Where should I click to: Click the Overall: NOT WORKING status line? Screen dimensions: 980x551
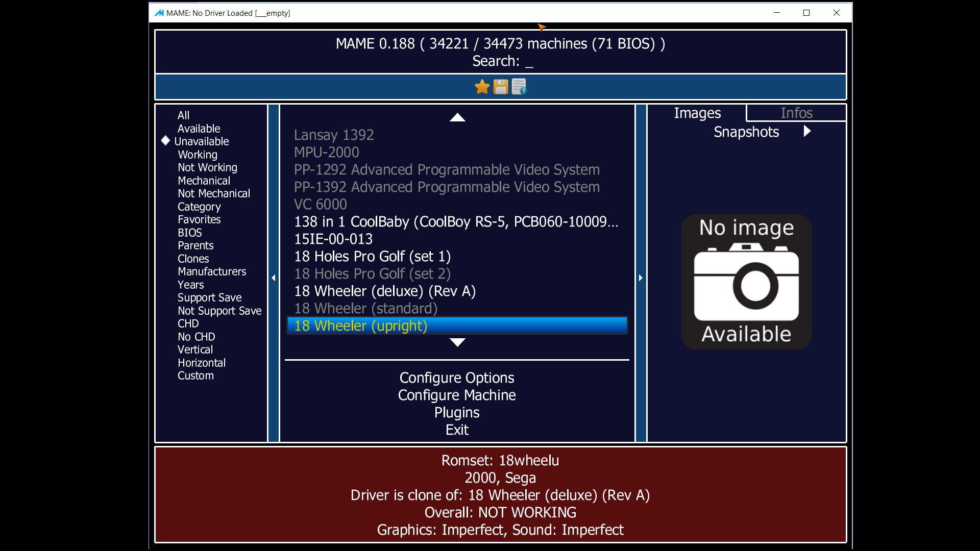(x=500, y=512)
